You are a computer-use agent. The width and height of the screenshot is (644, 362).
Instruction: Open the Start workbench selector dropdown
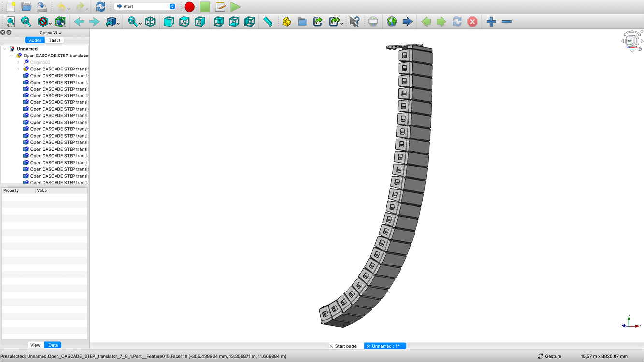click(x=145, y=7)
